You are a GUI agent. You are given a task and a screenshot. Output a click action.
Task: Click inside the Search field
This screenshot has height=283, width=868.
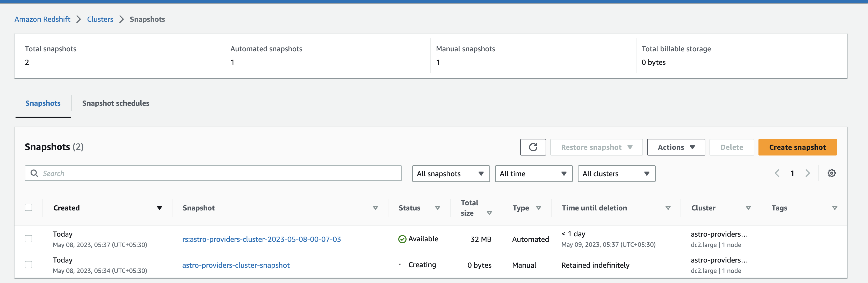pos(135,173)
